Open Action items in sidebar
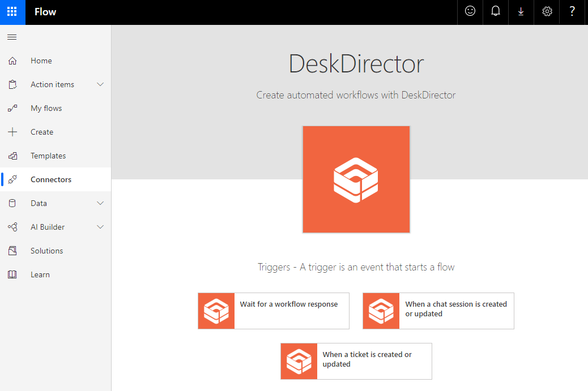 click(x=53, y=85)
